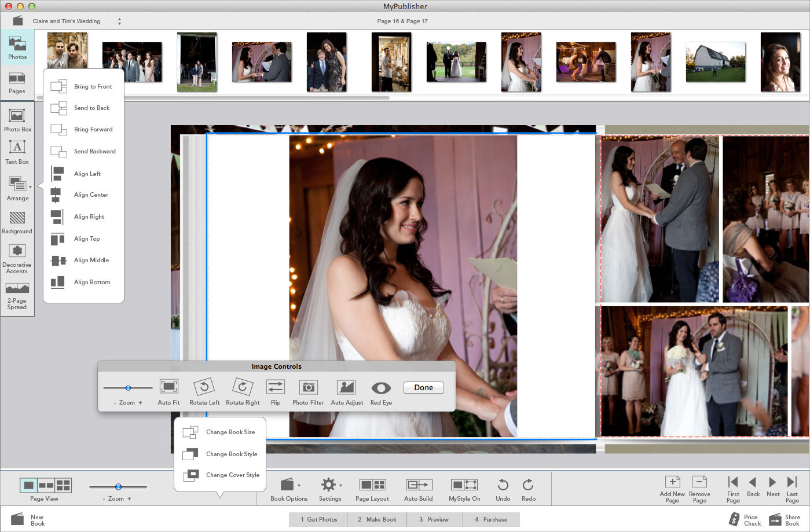The width and height of the screenshot is (810, 532).
Task: Open Settings dropdown
Action: pyautogui.click(x=330, y=489)
